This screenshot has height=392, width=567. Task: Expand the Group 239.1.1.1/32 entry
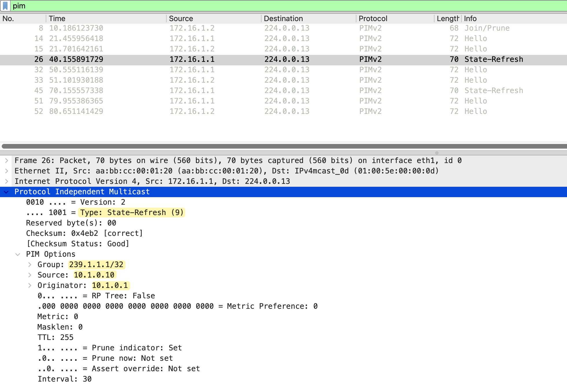coord(30,265)
